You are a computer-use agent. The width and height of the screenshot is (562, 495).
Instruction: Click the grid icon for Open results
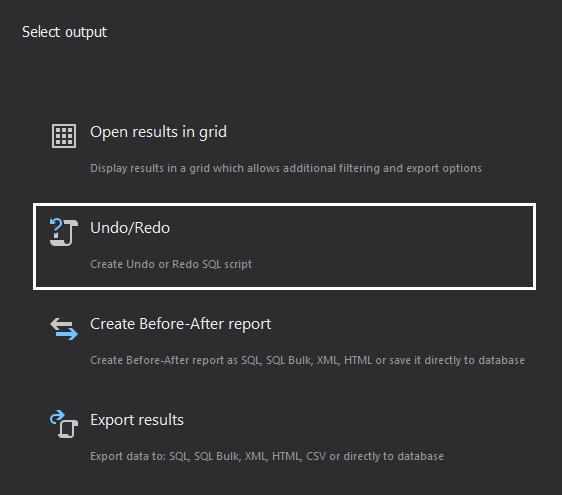tap(64, 136)
